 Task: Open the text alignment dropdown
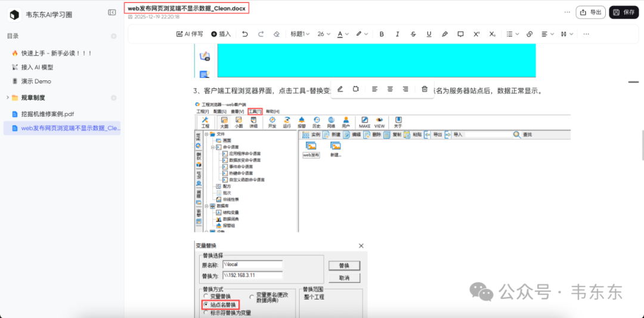(x=547, y=34)
